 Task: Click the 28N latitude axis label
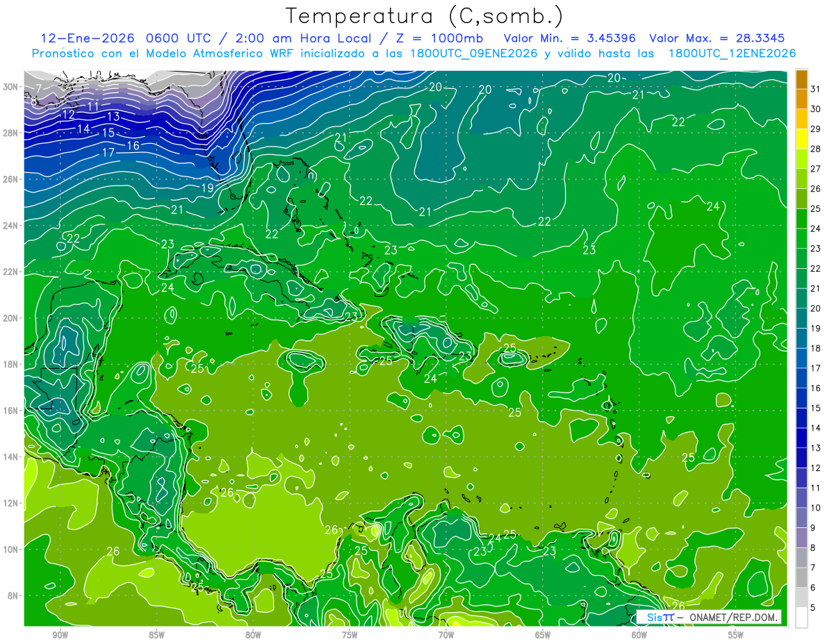click(x=12, y=133)
